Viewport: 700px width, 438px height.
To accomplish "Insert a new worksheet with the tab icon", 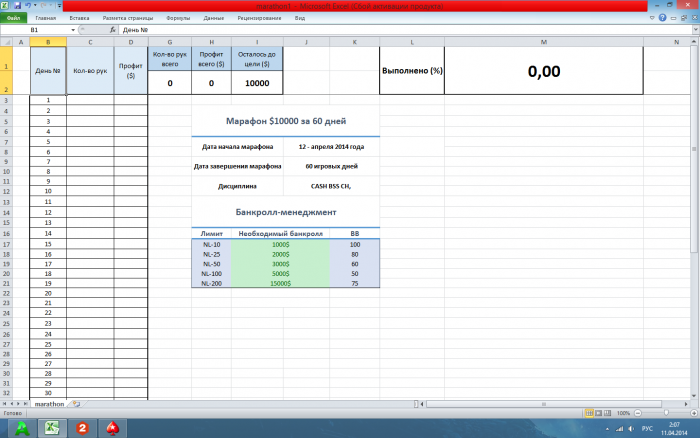I will [x=76, y=404].
